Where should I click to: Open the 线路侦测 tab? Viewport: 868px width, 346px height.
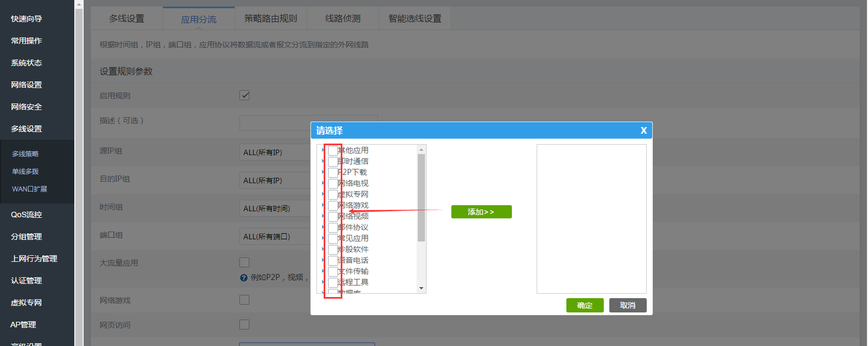(x=342, y=19)
